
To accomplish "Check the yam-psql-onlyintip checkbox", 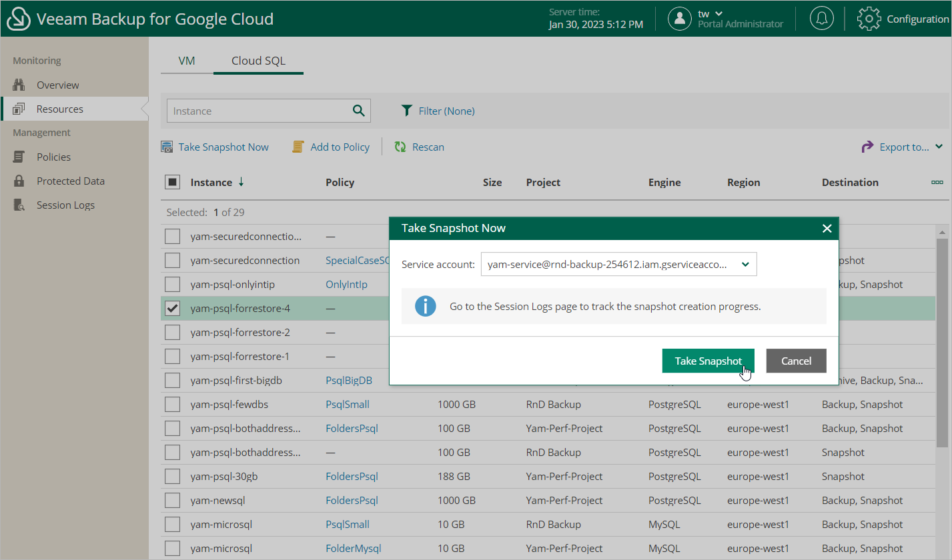I will tap(172, 285).
